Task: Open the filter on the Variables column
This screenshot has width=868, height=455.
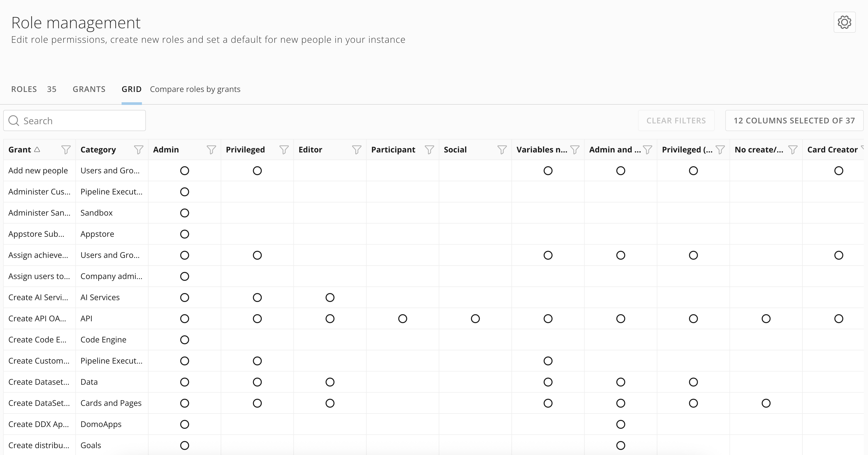Action: pyautogui.click(x=575, y=150)
